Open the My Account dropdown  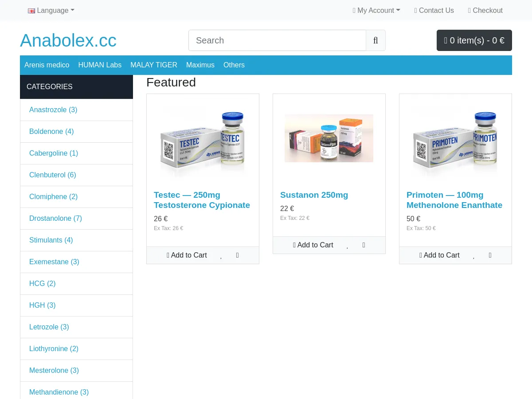click(x=376, y=10)
